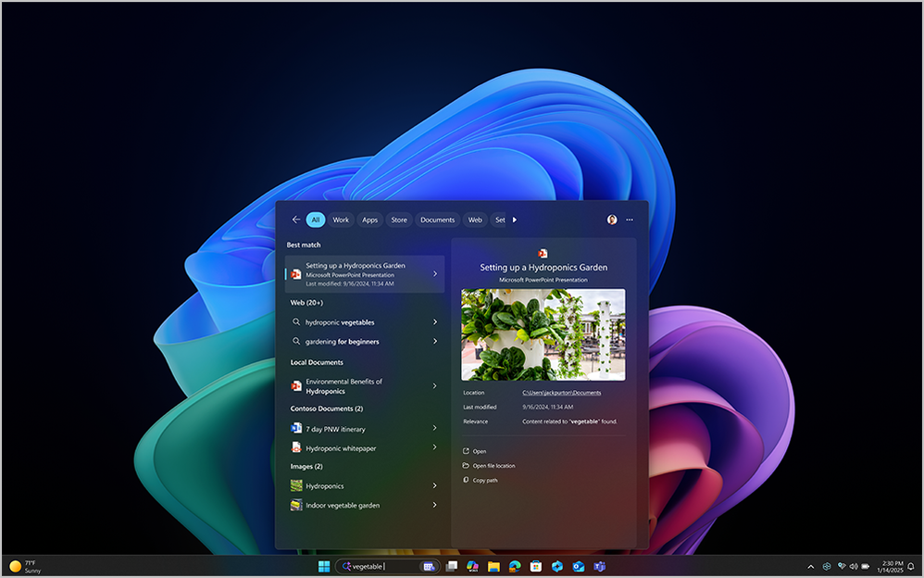Expand the hydroponic vegetables suggestion chevron
Viewport: 924px width, 578px height.
(435, 322)
